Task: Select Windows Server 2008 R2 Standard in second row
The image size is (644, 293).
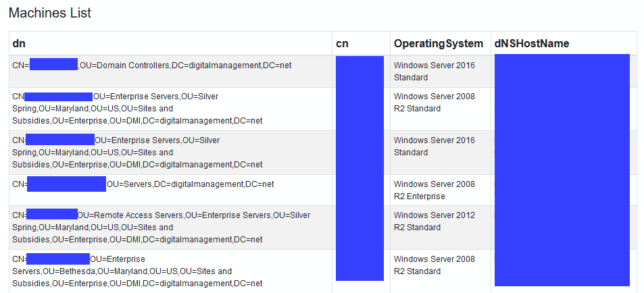Action: pyautogui.click(x=435, y=103)
